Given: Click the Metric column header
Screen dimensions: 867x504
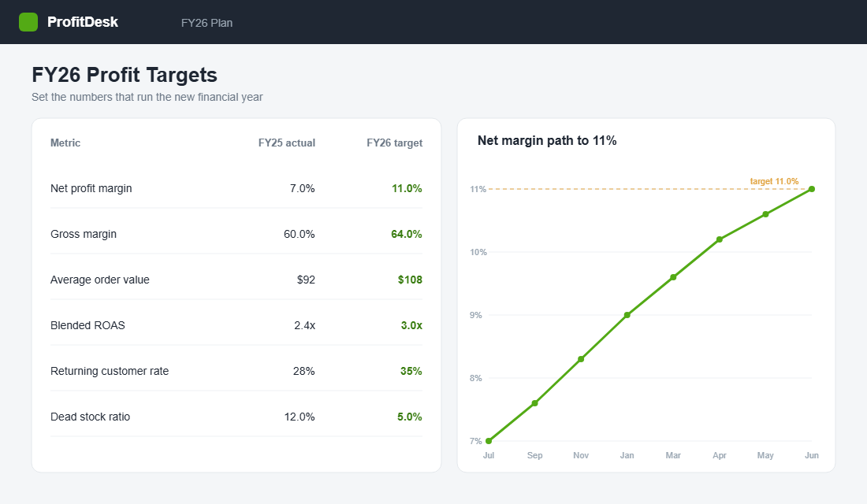Looking at the screenshot, I should pyautogui.click(x=65, y=143).
